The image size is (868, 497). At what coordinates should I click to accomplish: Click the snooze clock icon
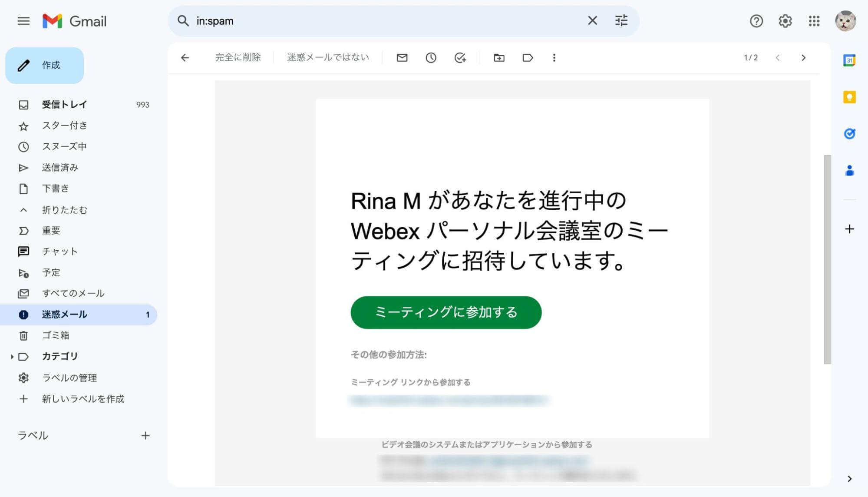point(431,58)
